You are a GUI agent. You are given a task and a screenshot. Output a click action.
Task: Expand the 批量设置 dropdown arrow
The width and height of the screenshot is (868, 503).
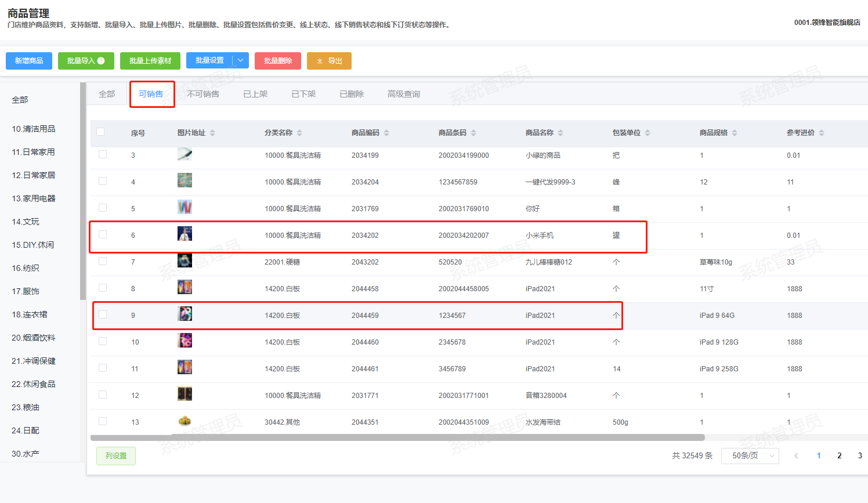pos(241,60)
